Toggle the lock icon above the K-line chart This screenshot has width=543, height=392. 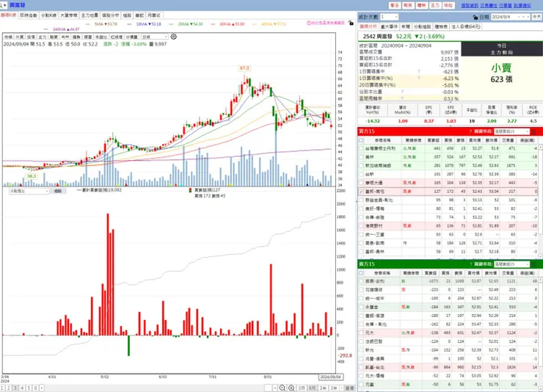351,23
